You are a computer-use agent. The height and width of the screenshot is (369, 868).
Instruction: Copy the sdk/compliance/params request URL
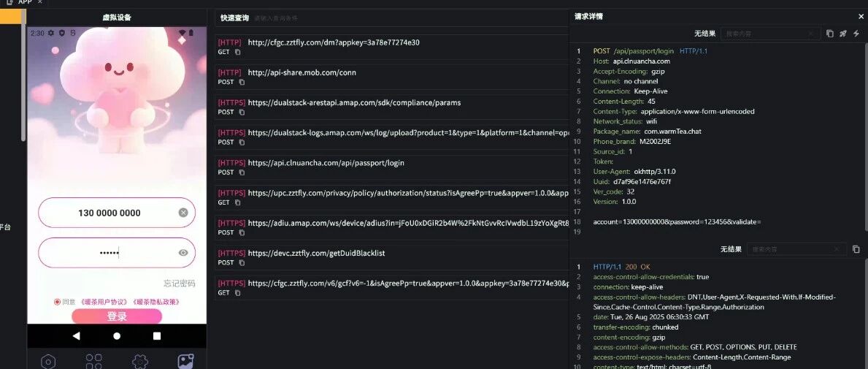[x=242, y=112]
